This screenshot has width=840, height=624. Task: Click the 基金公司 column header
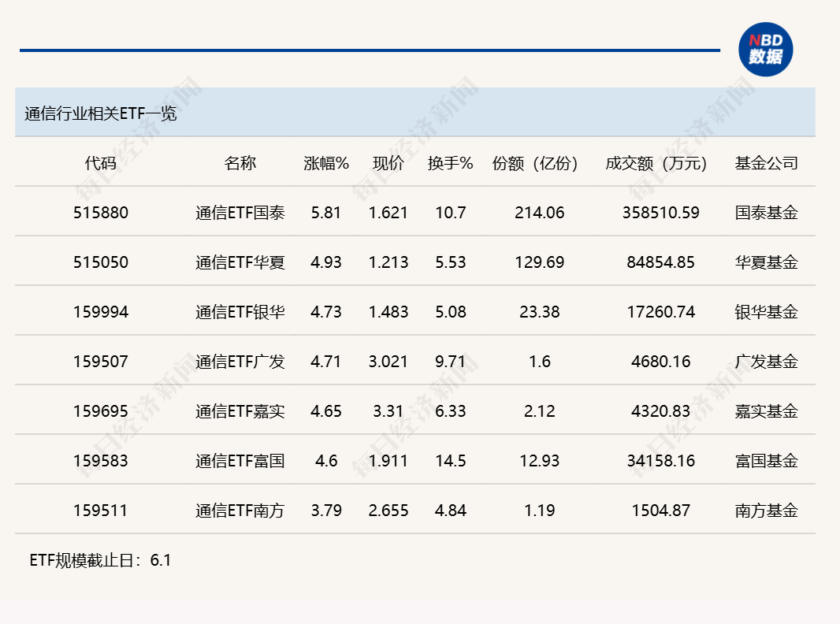coord(767,163)
